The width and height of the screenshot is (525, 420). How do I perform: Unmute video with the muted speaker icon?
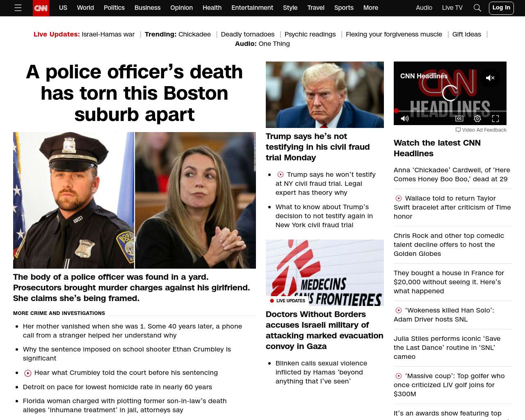490,78
